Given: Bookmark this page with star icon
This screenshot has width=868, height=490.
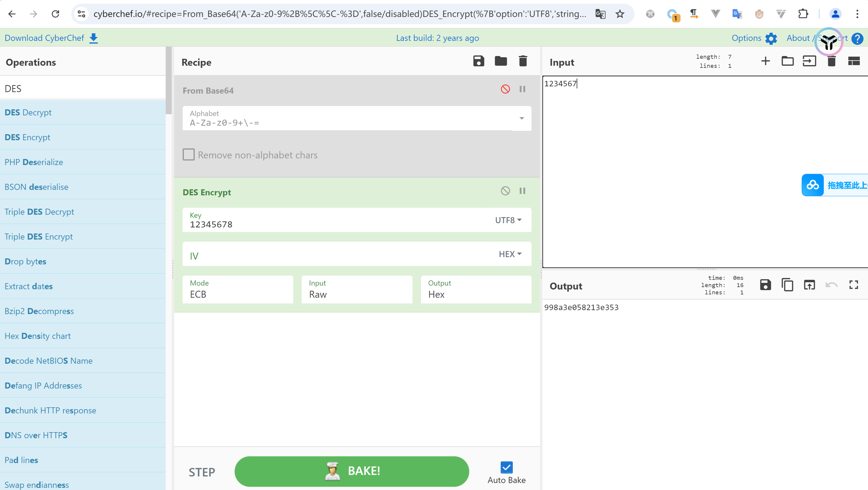Looking at the screenshot, I should pyautogui.click(x=620, y=14).
